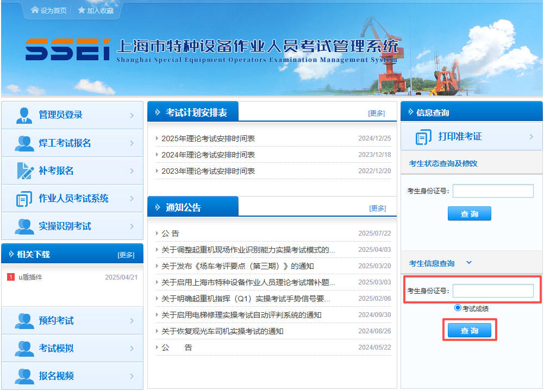
Task: Focus the 考生身份证号 field in 考生信息查询
Action: click(493, 291)
